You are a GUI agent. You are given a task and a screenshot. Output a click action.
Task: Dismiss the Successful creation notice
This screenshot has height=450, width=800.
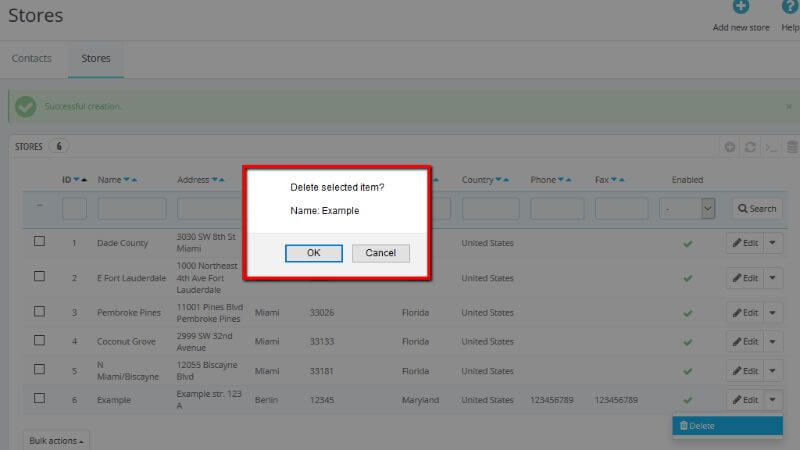click(x=789, y=107)
